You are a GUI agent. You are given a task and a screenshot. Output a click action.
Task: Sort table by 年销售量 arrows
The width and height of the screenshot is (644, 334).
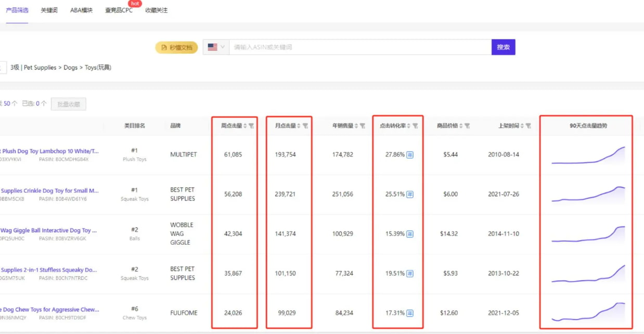(356, 126)
